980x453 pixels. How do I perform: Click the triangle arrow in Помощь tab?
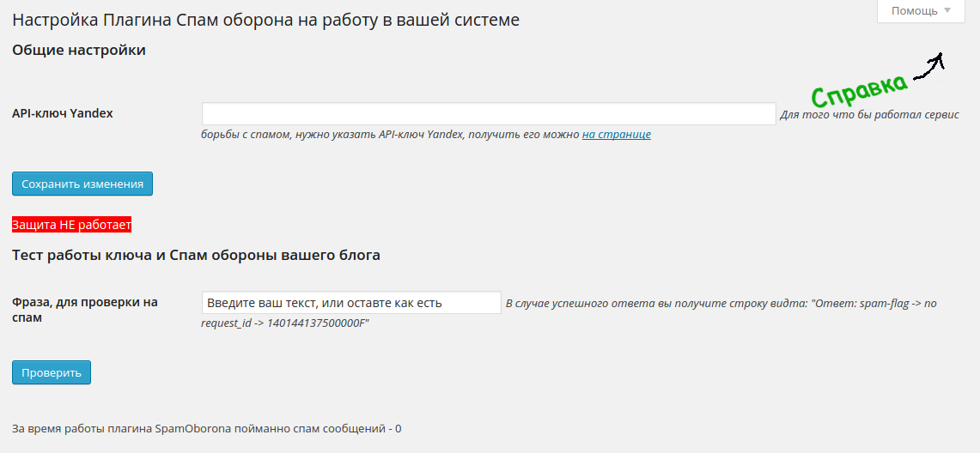coord(947,11)
